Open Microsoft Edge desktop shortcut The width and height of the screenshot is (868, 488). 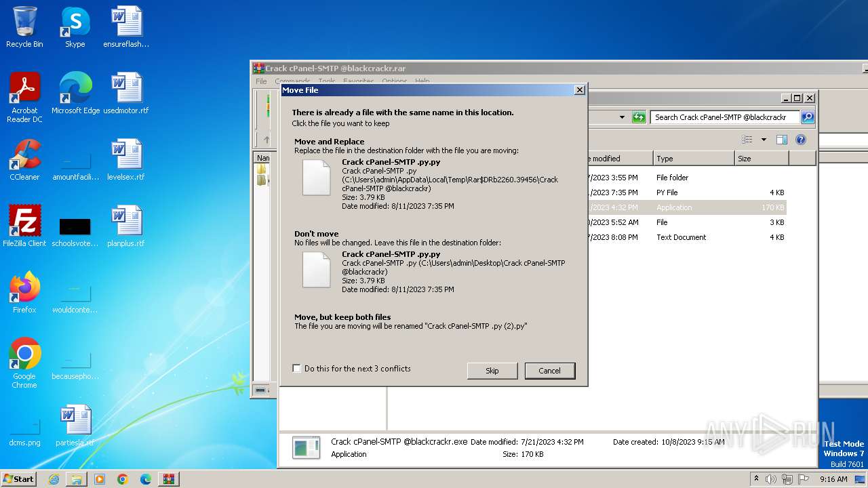[75, 93]
